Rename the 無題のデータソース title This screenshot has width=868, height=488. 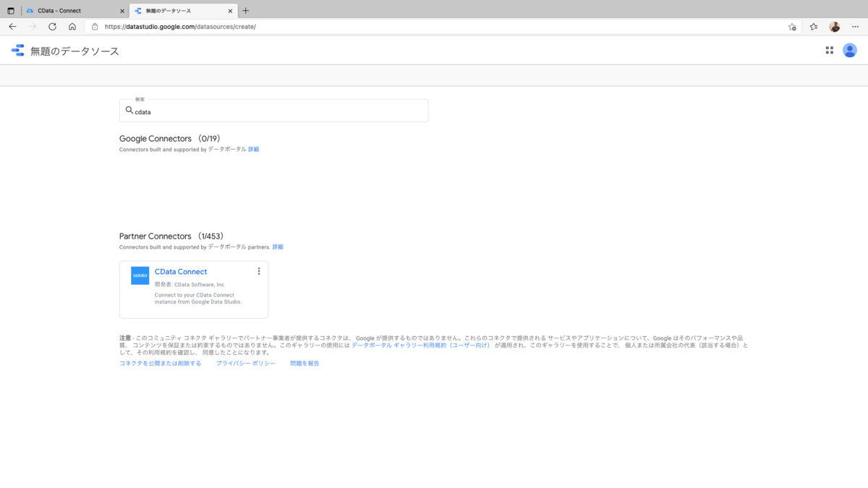click(x=75, y=51)
